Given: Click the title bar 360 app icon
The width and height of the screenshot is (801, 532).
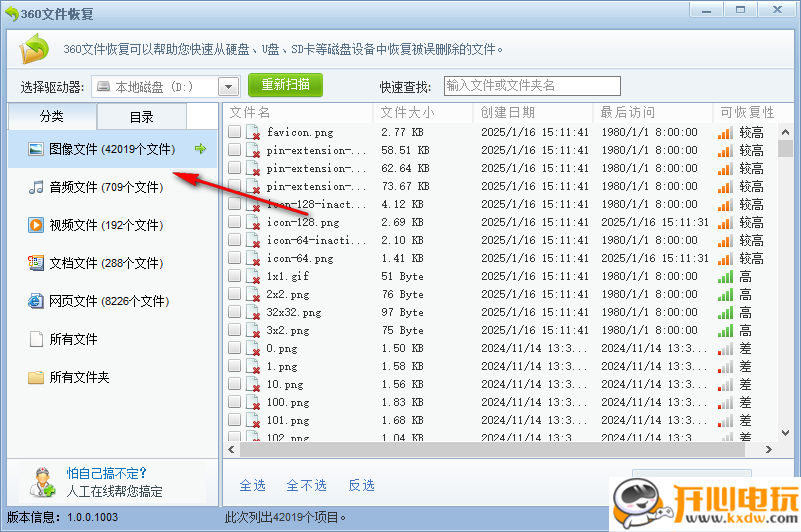Looking at the screenshot, I should pyautogui.click(x=12, y=14).
